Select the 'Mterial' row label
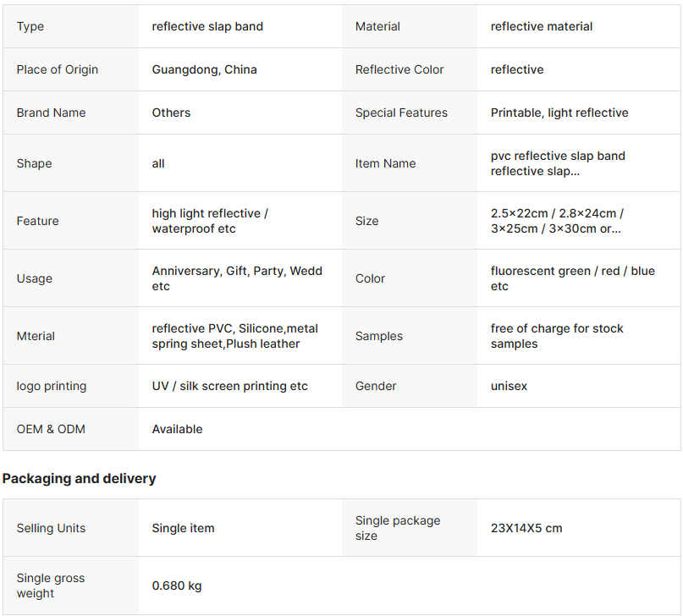The width and height of the screenshot is (683, 616). 36,336
